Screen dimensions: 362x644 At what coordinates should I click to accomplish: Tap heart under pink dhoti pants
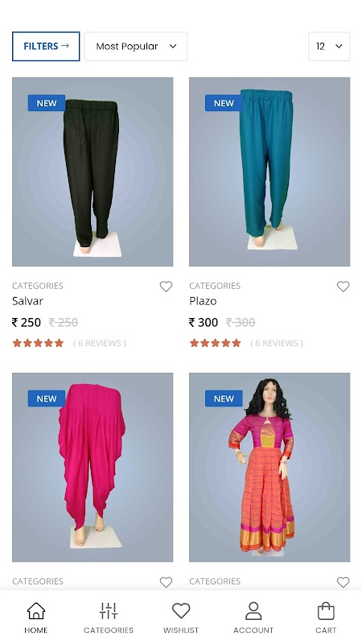pos(166,582)
